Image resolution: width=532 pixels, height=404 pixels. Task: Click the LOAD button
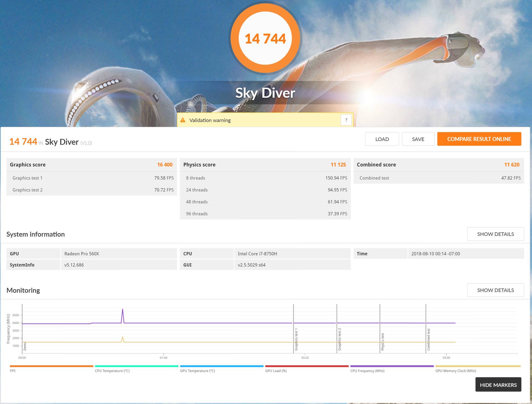(x=382, y=139)
